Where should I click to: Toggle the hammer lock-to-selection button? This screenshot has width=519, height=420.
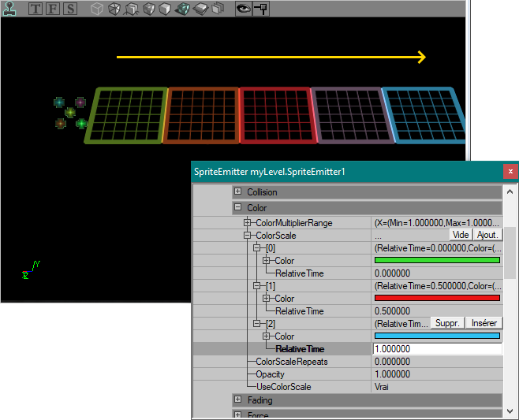coord(261,9)
